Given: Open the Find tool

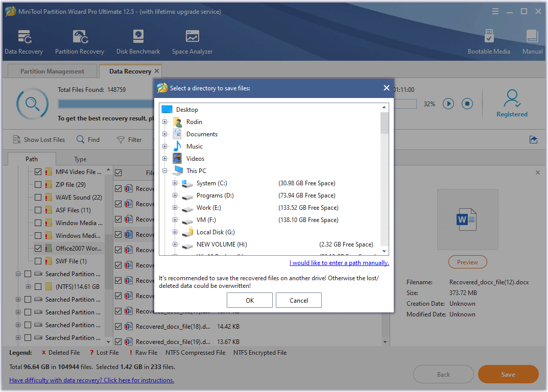Looking at the screenshot, I should (88, 140).
